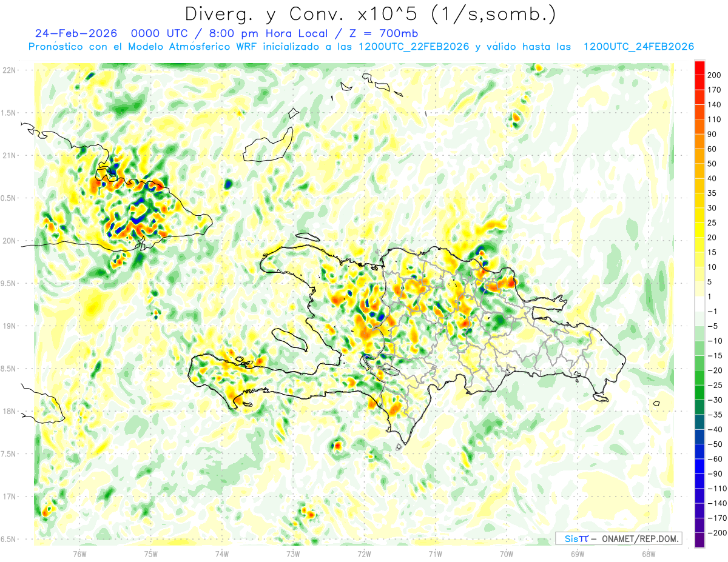Click the positive "110" color bar value
Screen dimensions: 728x562
[715, 119]
